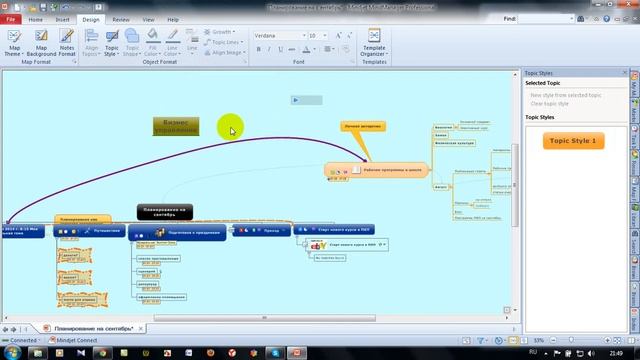640x360 pixels.
Task: Open the font color dropdown arrow
Action: click(314, 49)
